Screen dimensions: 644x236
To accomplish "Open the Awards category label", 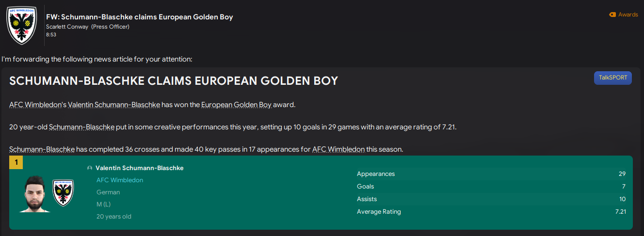I will pos(628,15).
